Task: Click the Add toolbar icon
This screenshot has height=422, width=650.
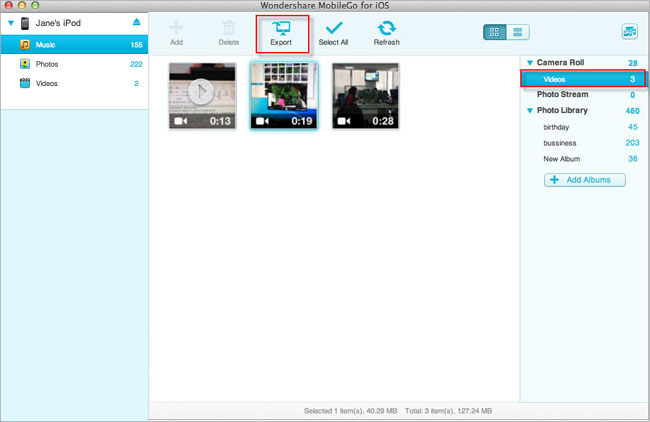Action: (176, 28)
